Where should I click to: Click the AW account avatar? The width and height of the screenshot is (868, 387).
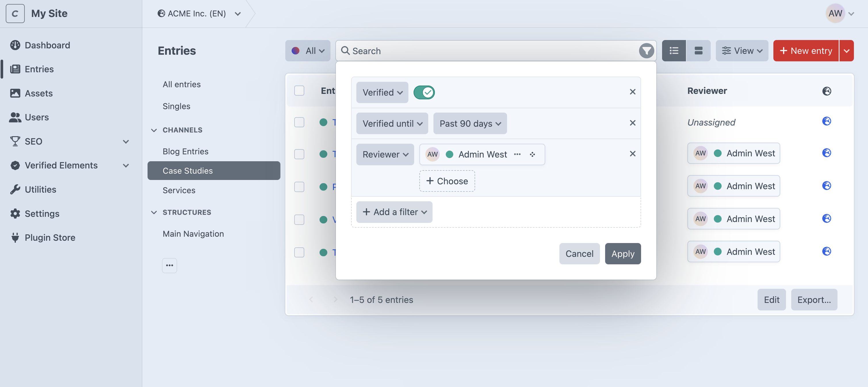[835, 14]
